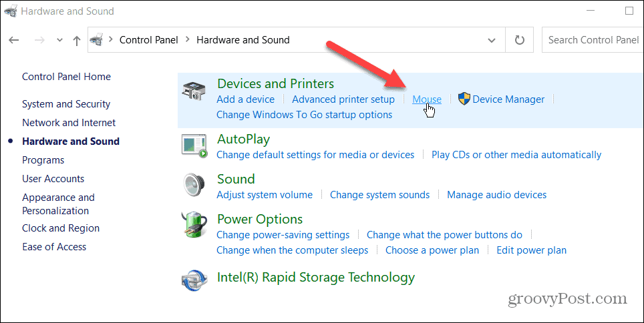644x323 pixels.
Task: Open User Accounts category
Action: point(53,179)
